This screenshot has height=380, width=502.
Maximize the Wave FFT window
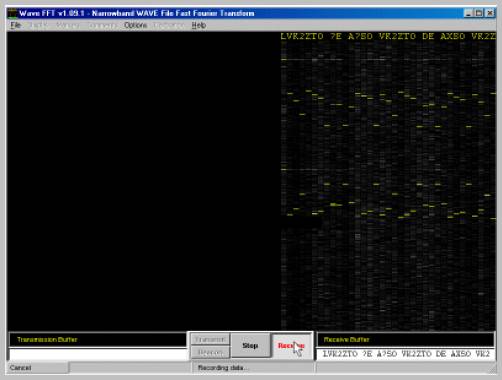click(479, 13)
